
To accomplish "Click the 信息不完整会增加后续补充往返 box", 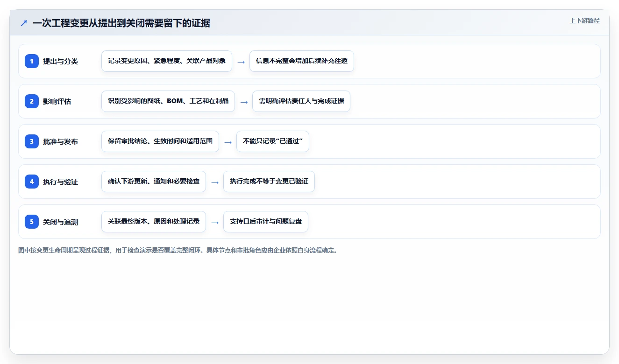I will click(302, 61).
